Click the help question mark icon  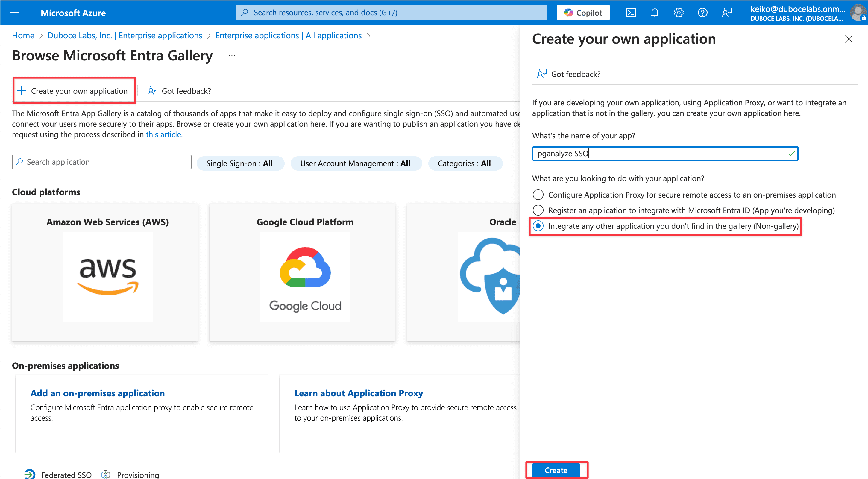pos(702,13)
